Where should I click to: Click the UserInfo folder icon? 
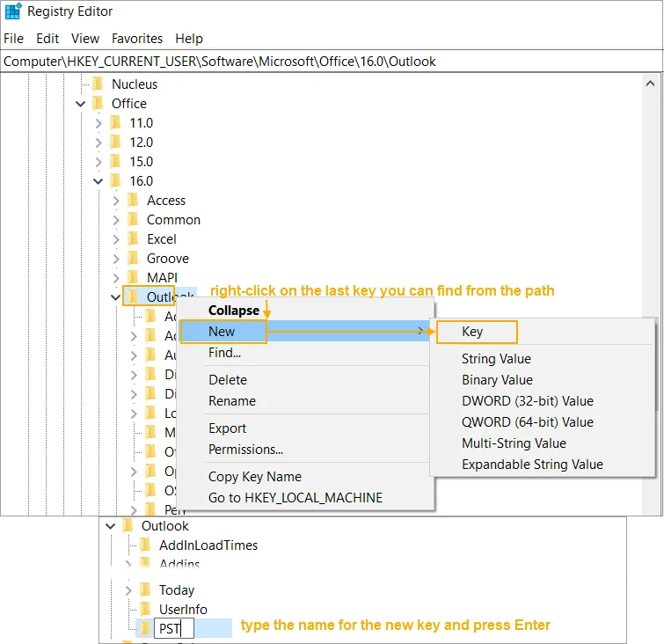point(145,609)
